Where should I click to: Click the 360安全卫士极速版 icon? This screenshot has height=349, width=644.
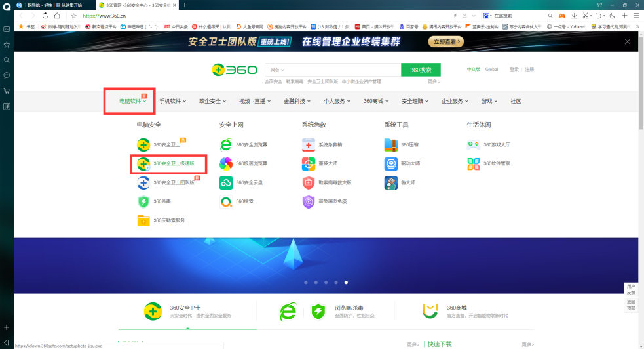(x=143, y=164)
